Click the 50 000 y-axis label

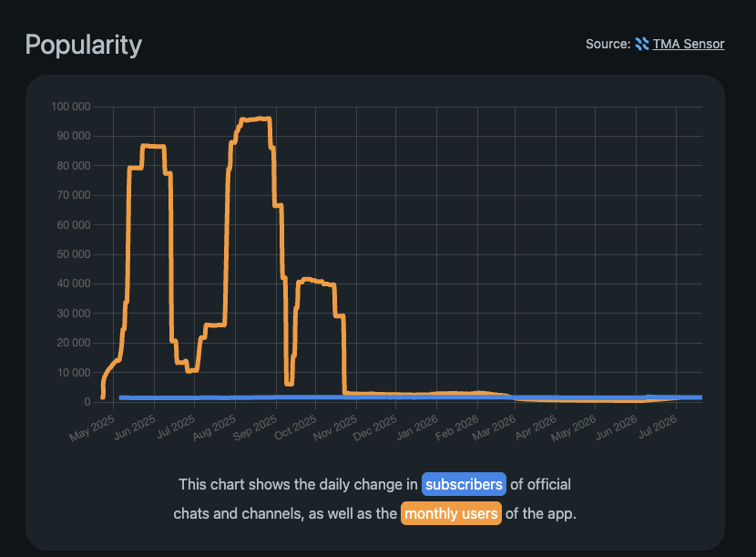[73, 254]
